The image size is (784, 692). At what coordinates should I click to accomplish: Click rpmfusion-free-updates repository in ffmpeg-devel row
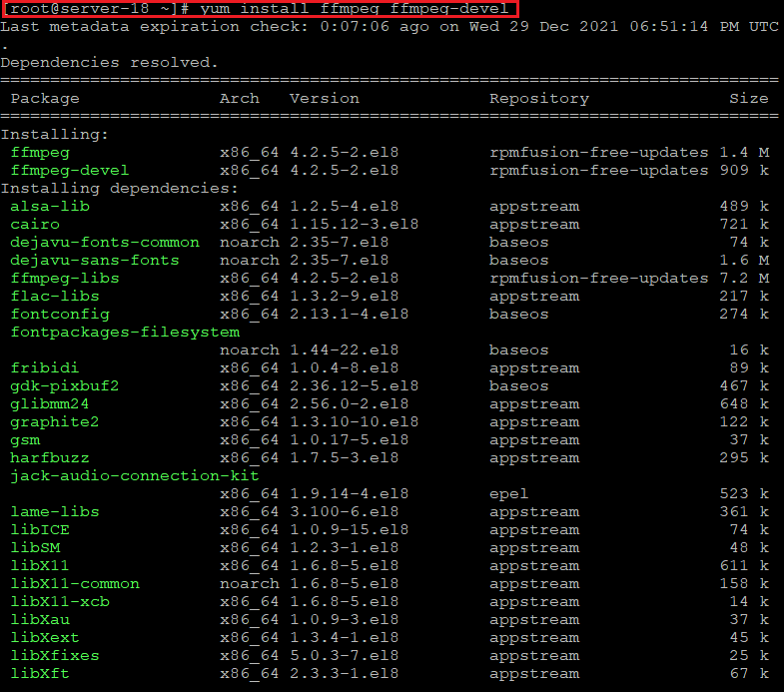coord(599,171)
